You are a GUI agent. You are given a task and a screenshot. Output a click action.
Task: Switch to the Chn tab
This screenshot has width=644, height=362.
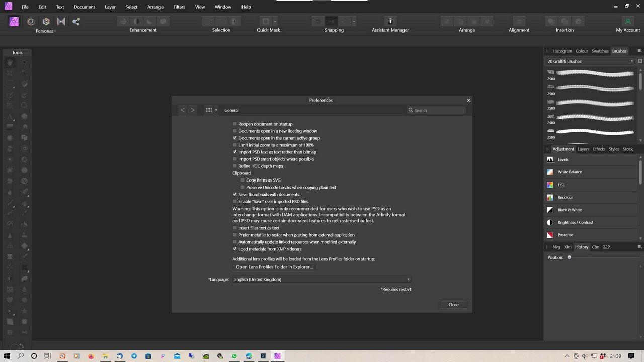[595, 247]
